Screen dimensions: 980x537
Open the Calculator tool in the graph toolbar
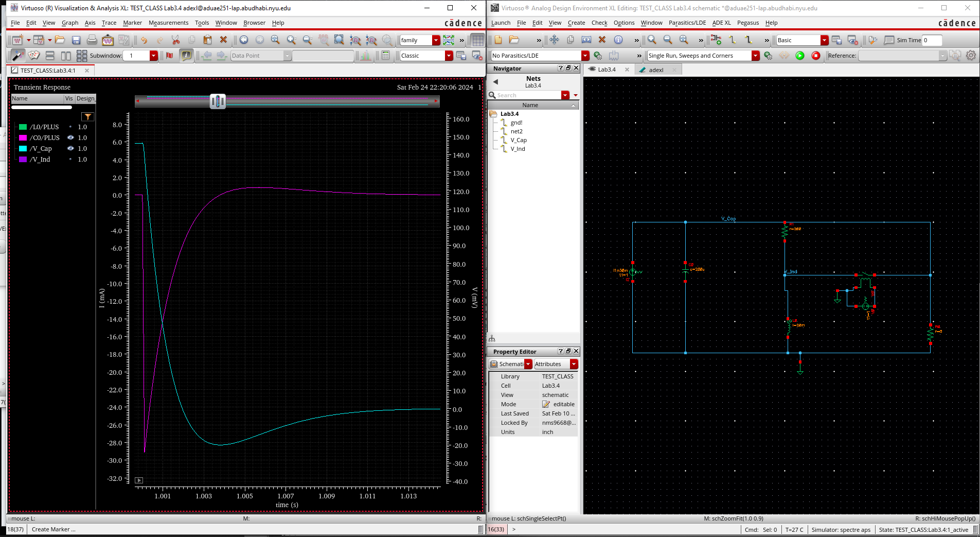pos(386,56)
